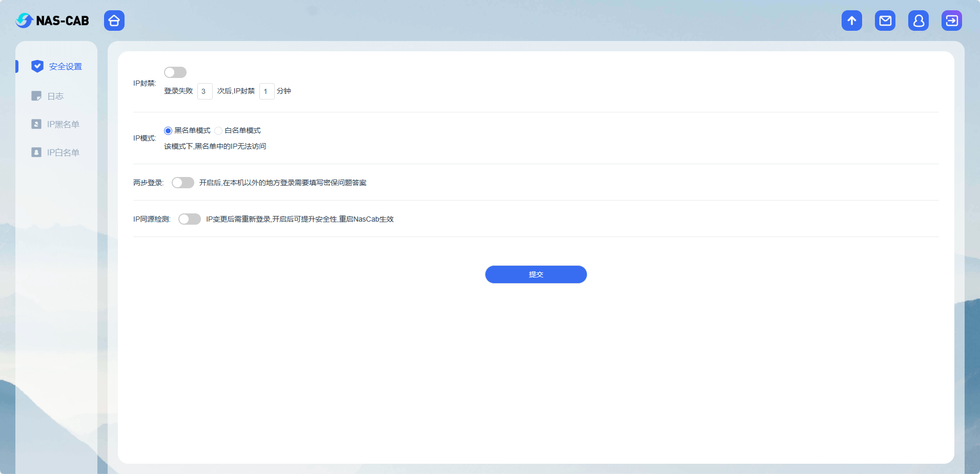The width and height of the screenshot is (980, 474).
Task: Open the IP黑名单 page
Action: click(63, 124)
